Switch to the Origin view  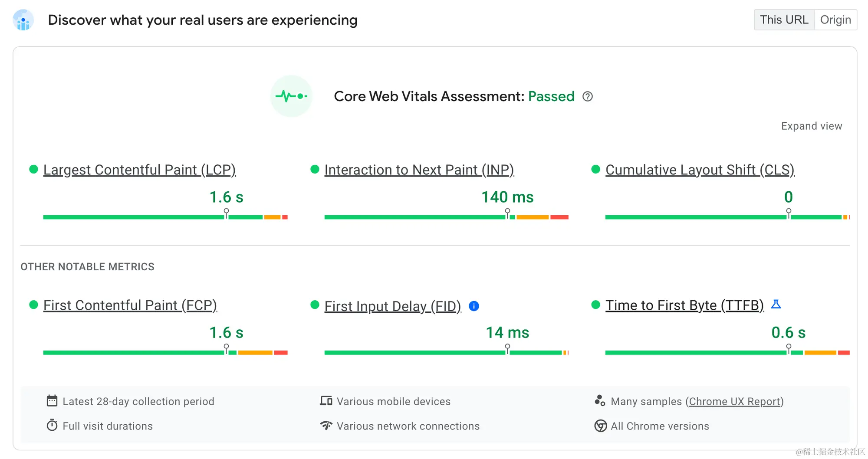(x=835, y=20)
